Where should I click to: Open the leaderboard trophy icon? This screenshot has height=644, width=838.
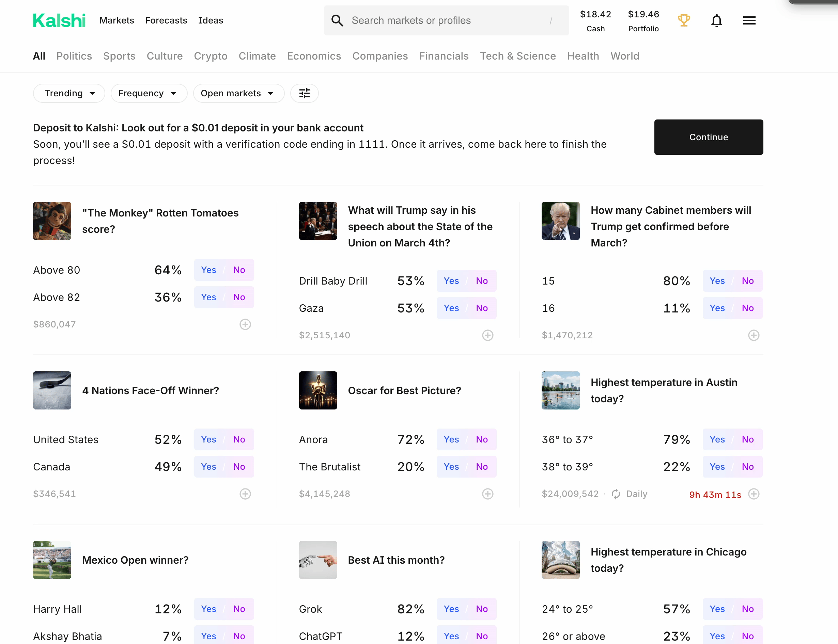click(684, 20)
